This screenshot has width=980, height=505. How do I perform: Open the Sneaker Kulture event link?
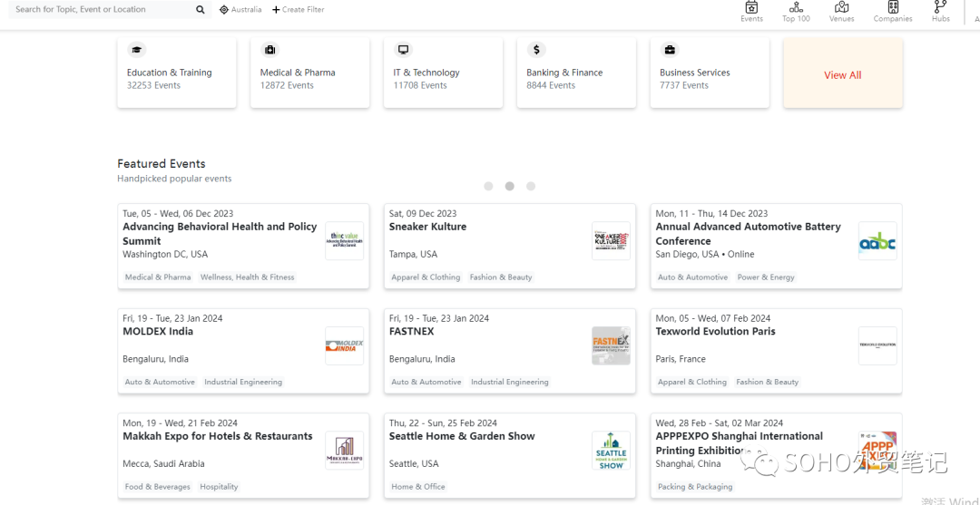[427, 227]
